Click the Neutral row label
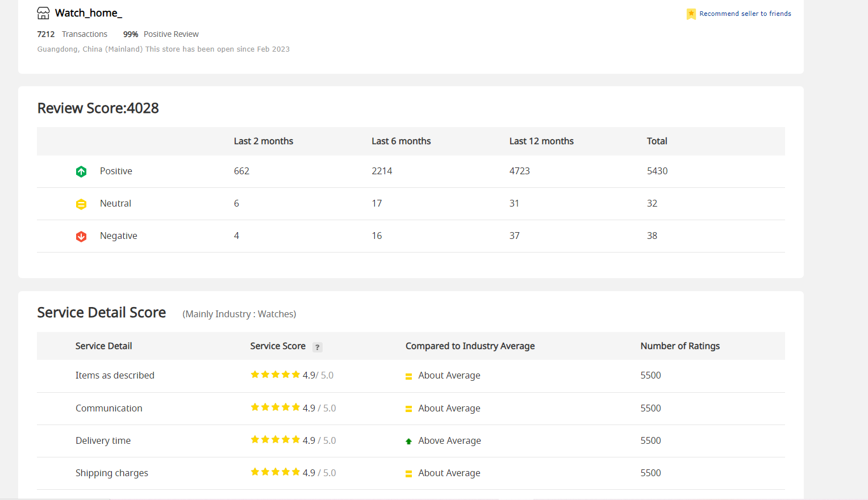The image size is (868, 500). [115, 204]
